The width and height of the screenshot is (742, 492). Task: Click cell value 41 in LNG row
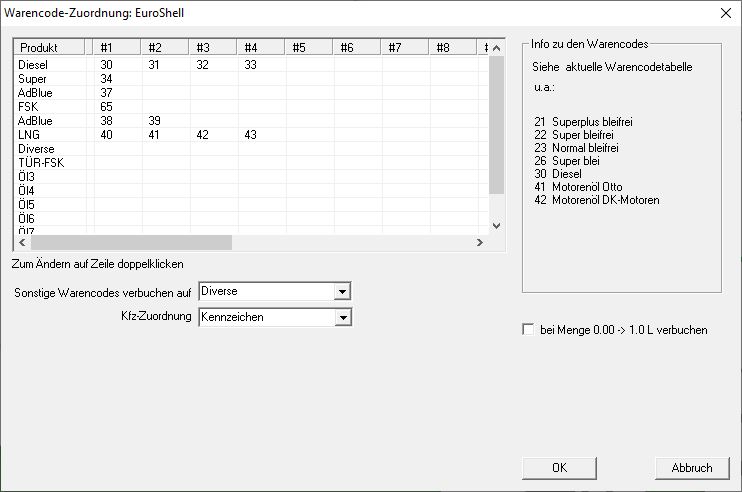154,135
